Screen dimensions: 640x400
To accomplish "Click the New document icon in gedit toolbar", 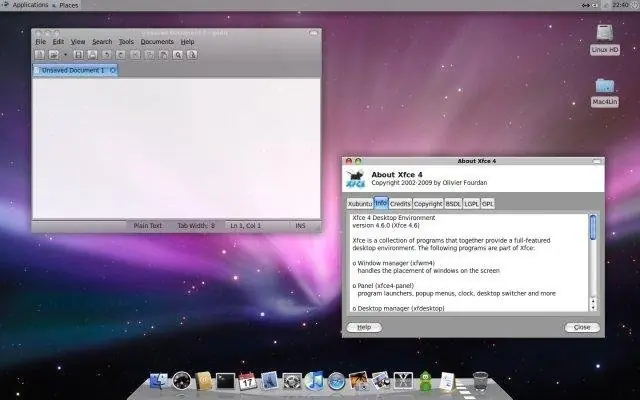I will [x=40, y=55].
